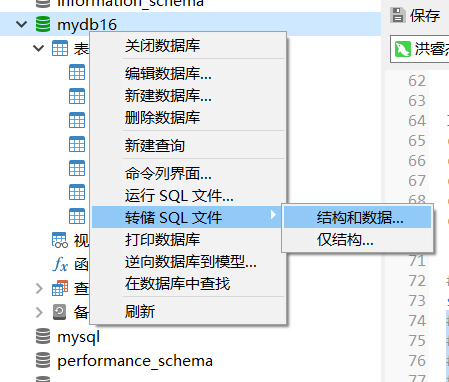Choose 新建数据库... from the context menu
449x382 pixels.
(x=188, y=95)
